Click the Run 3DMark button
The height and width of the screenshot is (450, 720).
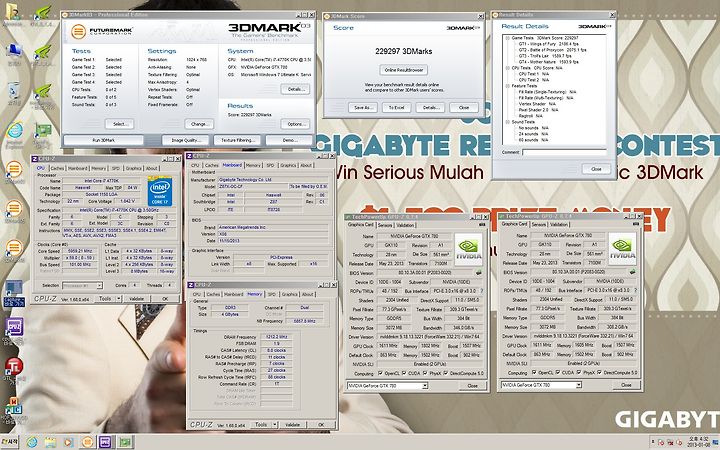pyautogui.click(x=103, y=140)
